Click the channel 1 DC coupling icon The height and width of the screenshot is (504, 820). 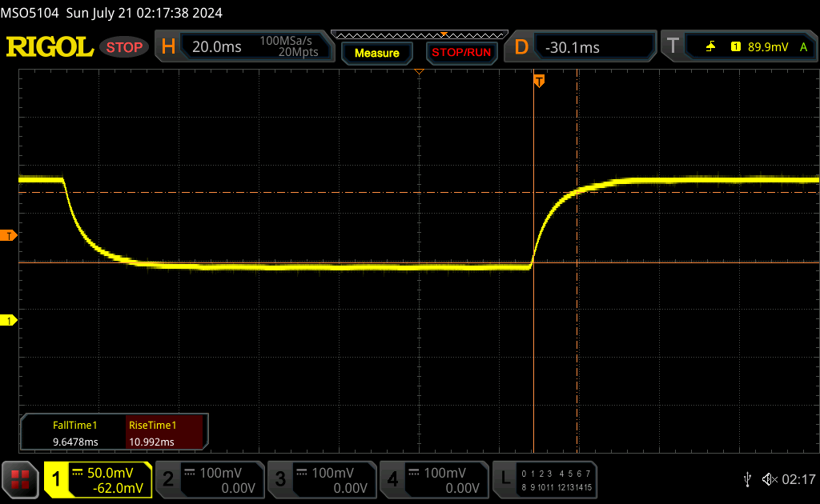(x=78, y=473)
